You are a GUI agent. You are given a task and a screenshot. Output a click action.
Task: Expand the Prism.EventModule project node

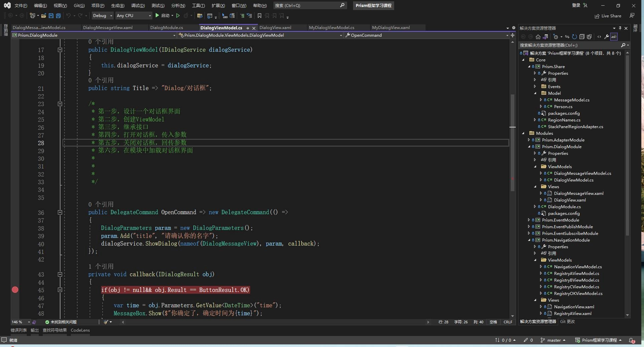pyautogui.click(x=529, y=220)
